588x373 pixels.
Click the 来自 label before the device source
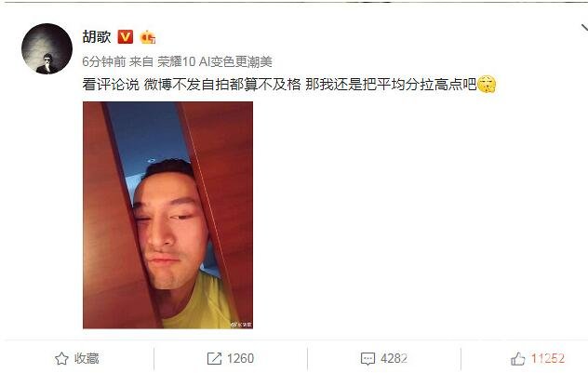[141, 61]
